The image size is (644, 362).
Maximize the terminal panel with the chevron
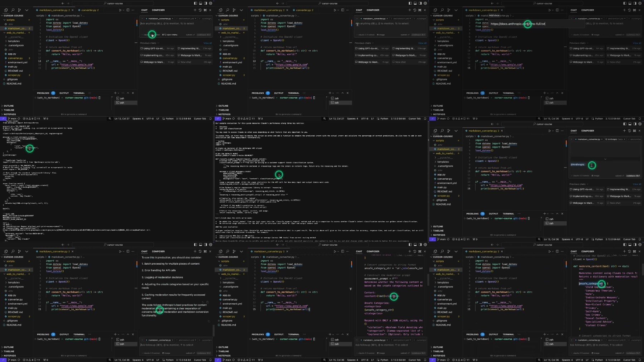coord(127,93)
